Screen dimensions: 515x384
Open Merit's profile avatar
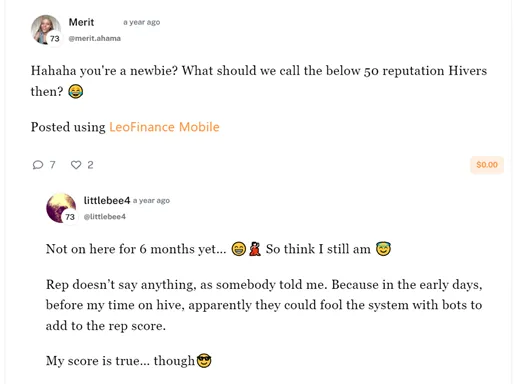coord(46,29)
